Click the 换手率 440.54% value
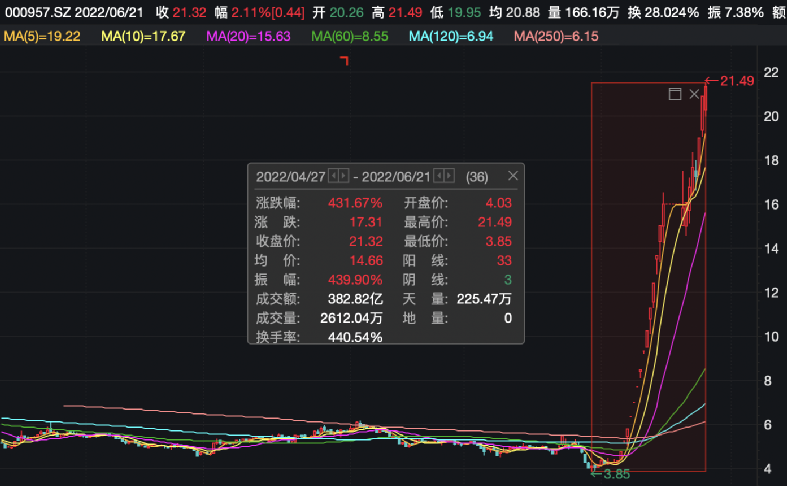Viewport: 787px width, 486px height. click(x=355, y=337)
